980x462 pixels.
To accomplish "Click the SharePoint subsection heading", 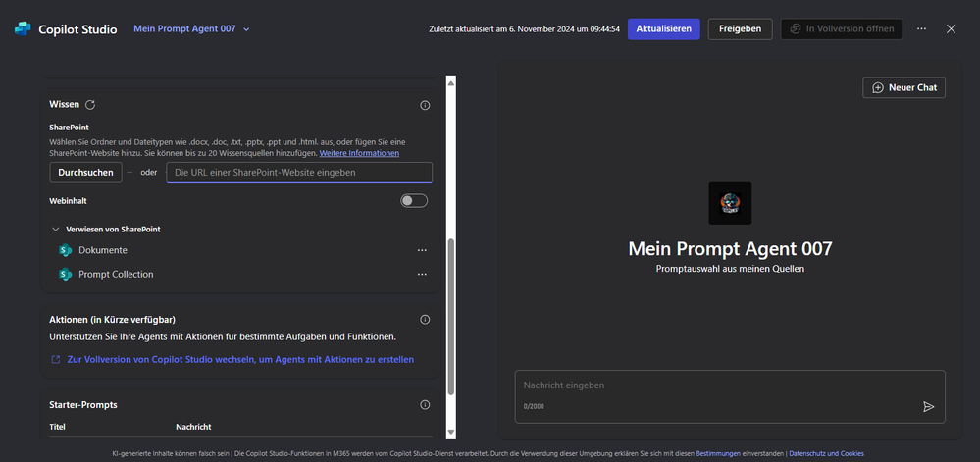I will point(69,127).
